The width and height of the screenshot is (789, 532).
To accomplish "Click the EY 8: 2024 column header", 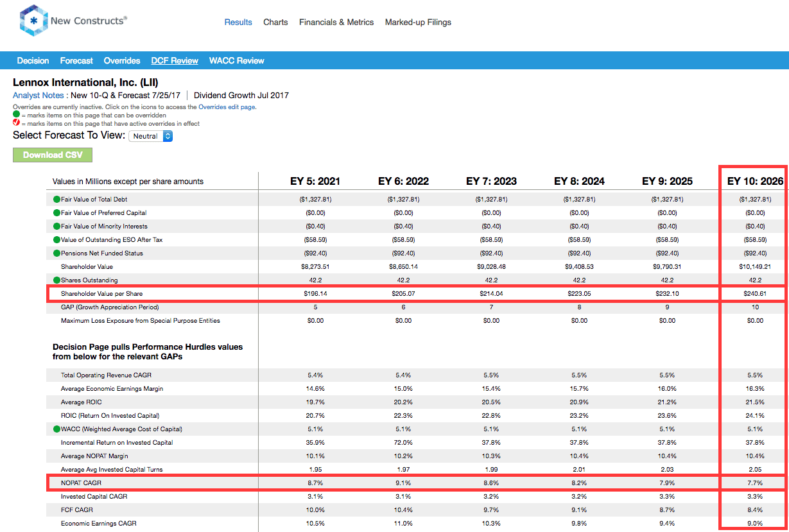I will pos(579,182).
